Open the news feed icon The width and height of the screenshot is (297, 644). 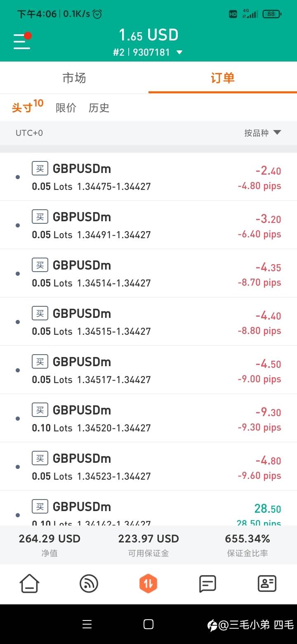click(89, 584)
